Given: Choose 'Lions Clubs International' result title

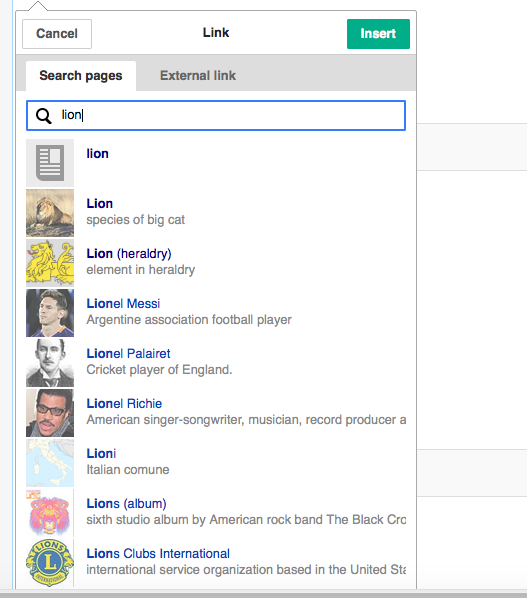Looking at the screenshot, I should (158, 553).
